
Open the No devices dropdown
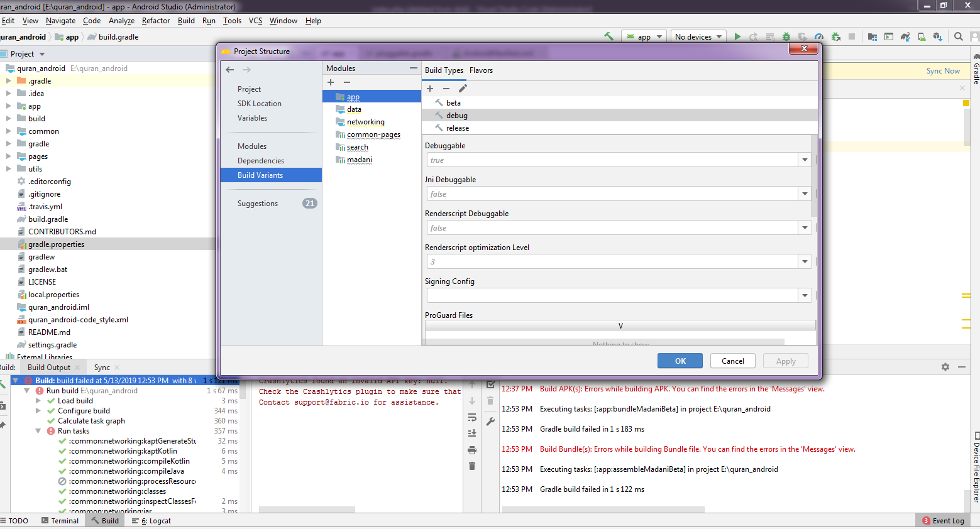(698, 36)
